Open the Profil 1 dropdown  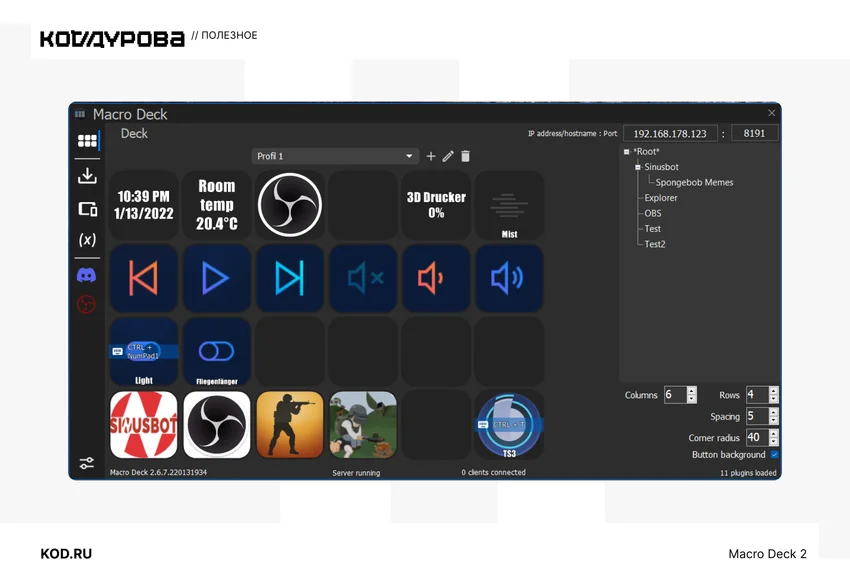[x=335, y=156]
